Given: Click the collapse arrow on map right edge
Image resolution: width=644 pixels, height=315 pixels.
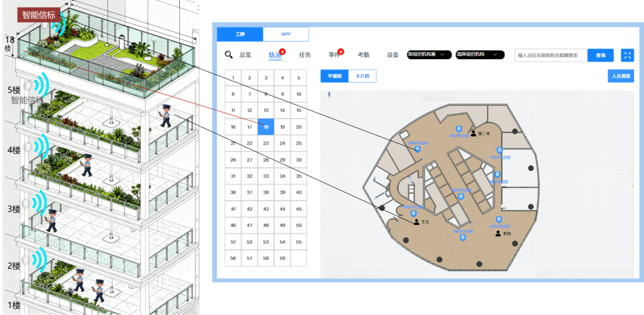Looking at the screenshot, I should pos(633,186).
